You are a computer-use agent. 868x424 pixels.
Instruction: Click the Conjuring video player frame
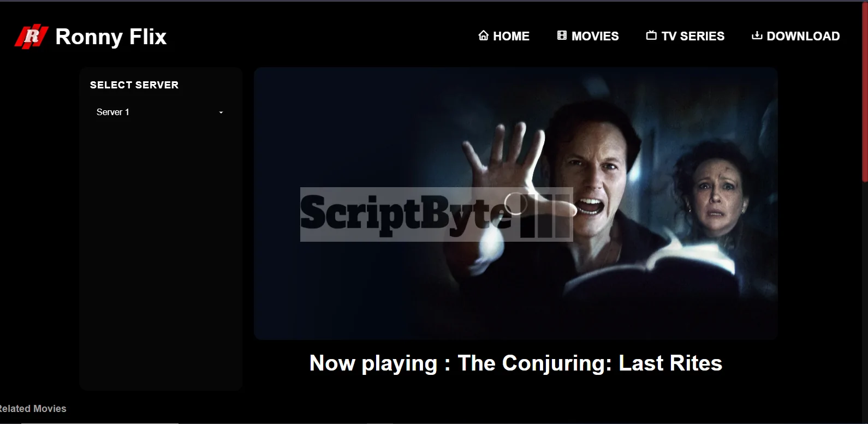515,203
